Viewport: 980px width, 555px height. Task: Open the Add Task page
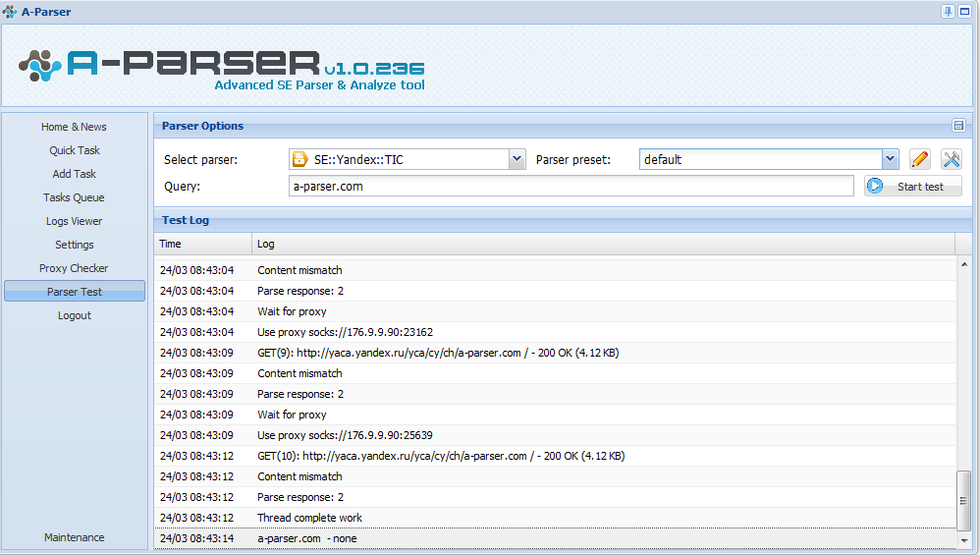74,174
